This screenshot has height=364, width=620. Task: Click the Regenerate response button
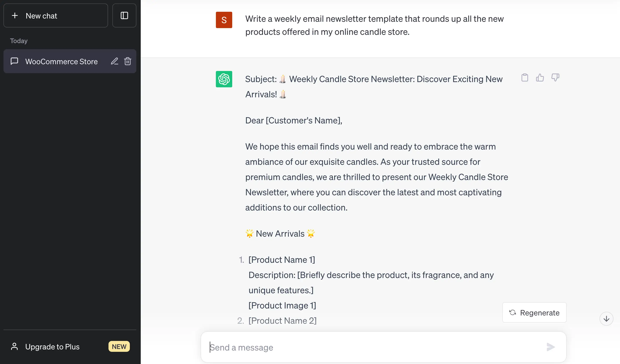tap(534, 312)
